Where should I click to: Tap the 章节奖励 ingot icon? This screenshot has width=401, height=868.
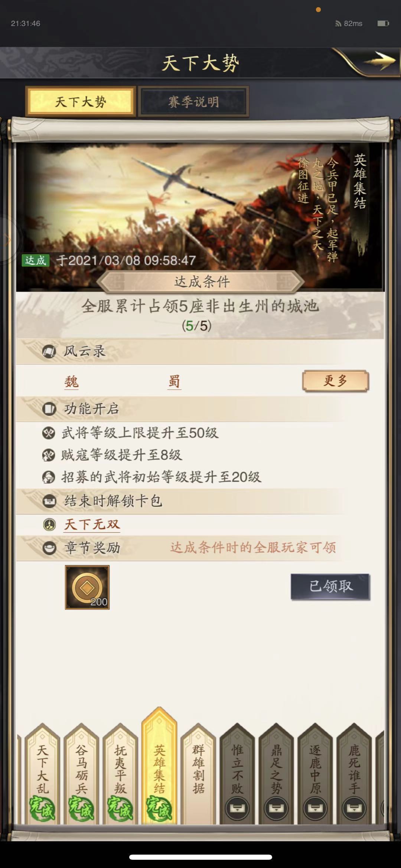49,548
